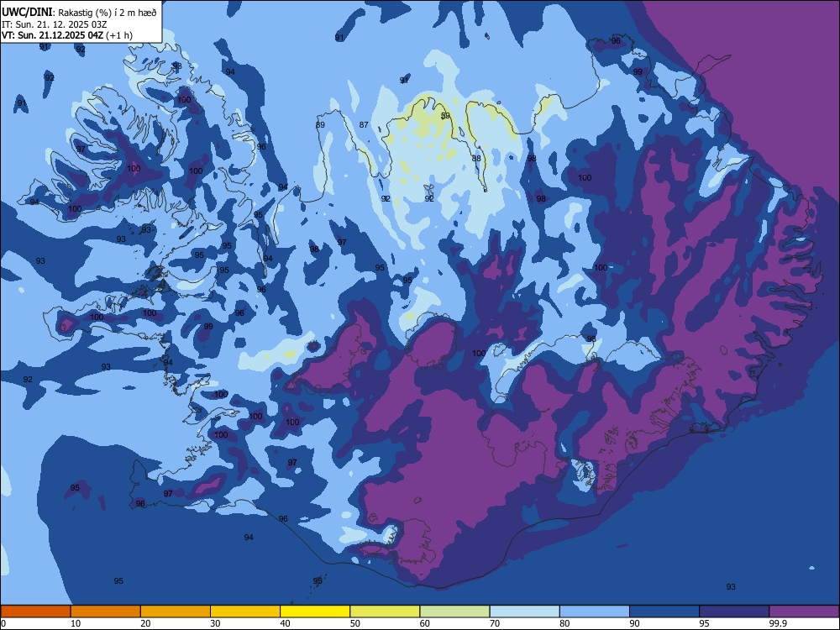Screen dimensions: 840x630
Task: Click the yellow-green 50–60 legend swatch
Action: pos(386,612)
